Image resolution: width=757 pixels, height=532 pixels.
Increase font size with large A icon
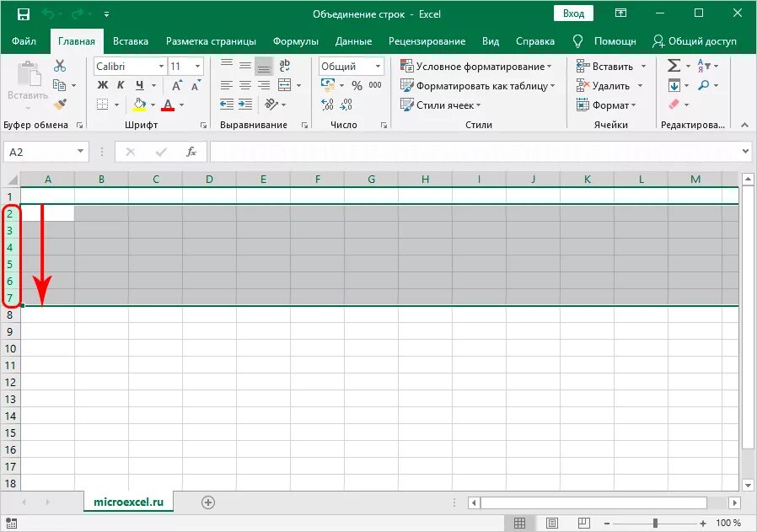coord(177,85)
